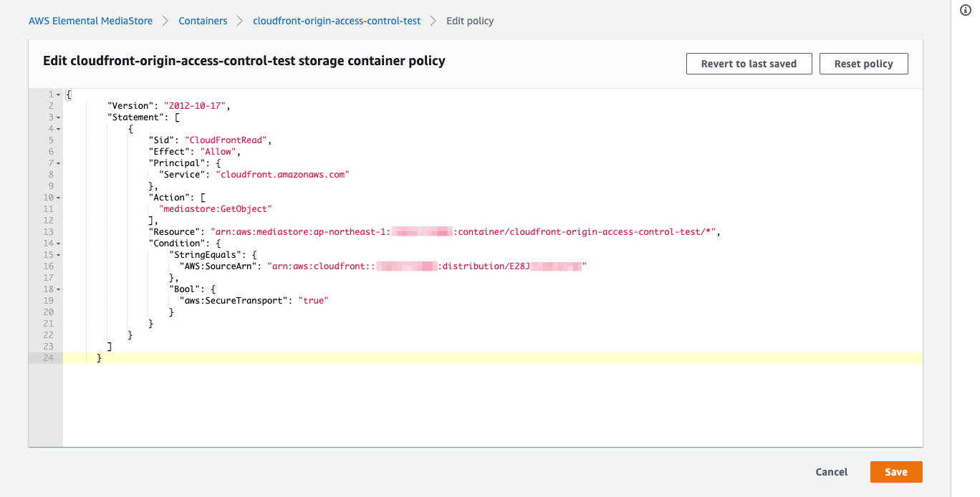980x497 pixels.
Task: Fold the Principal block at line 7
Action: click(x=58, y=163)
